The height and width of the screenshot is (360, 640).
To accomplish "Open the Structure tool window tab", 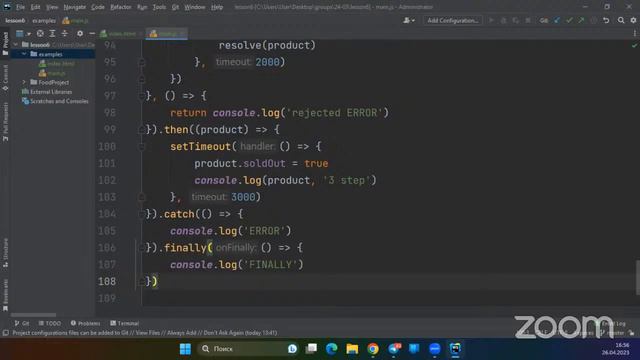I will 5,253.
